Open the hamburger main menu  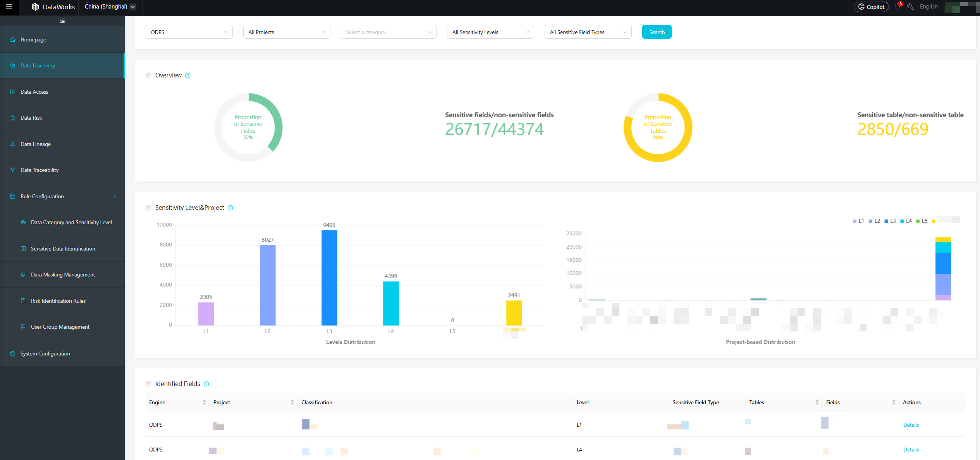pyautogui.click(x=9, y=7)
